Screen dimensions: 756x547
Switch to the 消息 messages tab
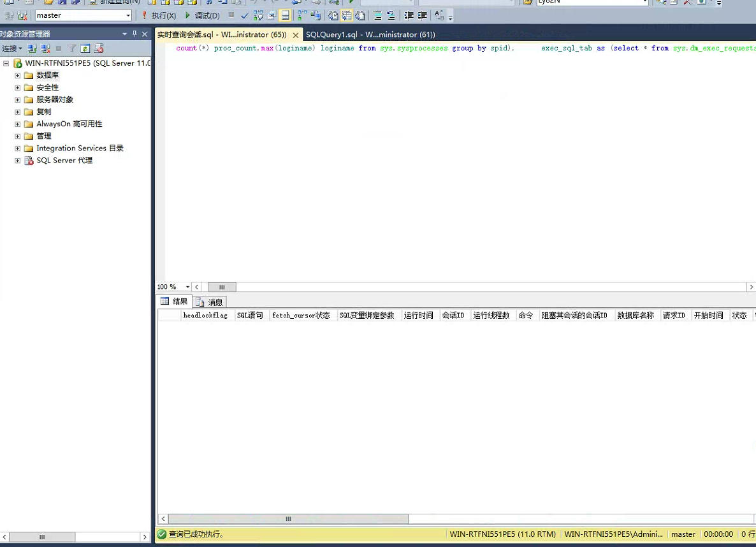210,302
